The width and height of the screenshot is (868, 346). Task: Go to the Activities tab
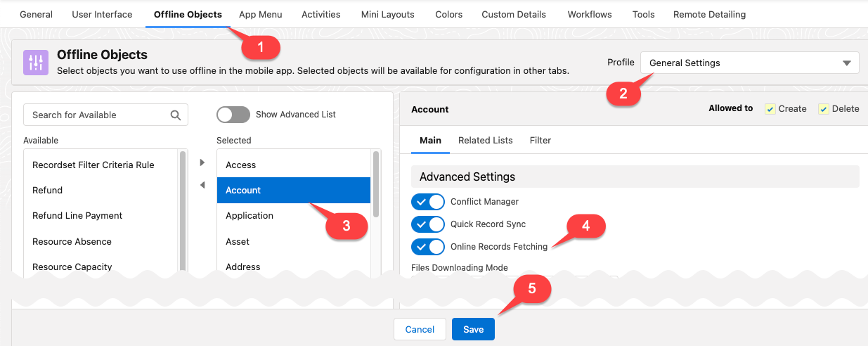point(321,14)
